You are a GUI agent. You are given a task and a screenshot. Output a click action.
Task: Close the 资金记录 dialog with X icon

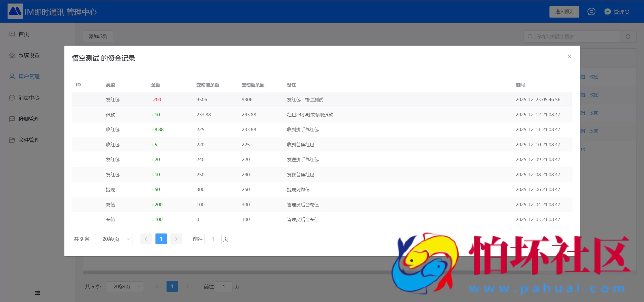[569, 56]
